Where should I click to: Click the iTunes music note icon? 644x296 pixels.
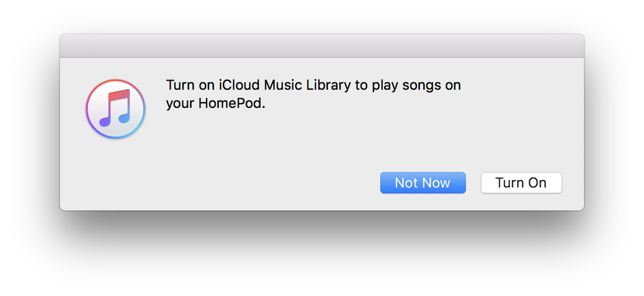coord(116,109)
